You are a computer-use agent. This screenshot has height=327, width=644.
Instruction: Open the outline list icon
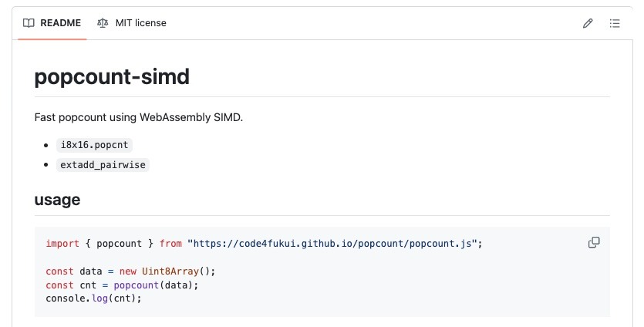(x=615, y=23)
